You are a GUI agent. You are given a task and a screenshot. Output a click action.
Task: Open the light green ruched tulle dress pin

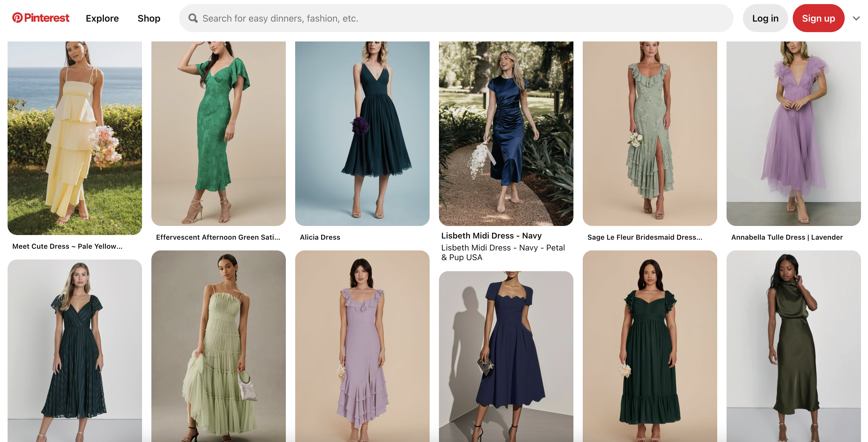(x=218, y=346)
